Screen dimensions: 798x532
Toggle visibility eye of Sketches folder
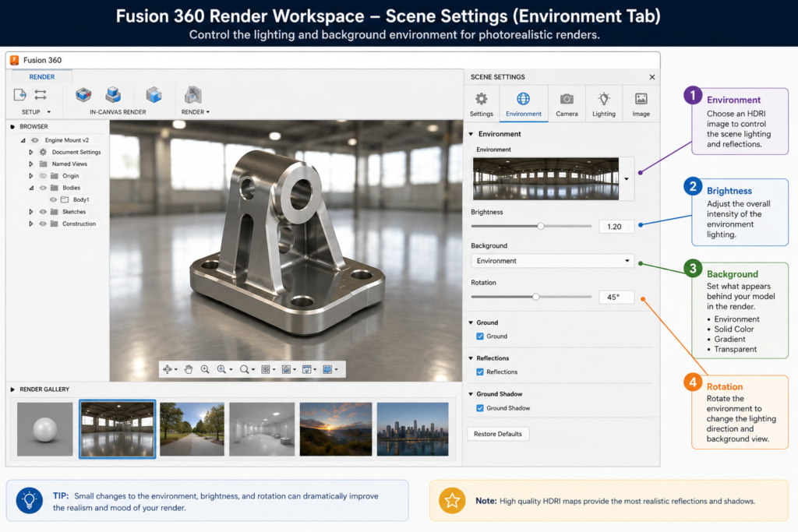(44, 212)
